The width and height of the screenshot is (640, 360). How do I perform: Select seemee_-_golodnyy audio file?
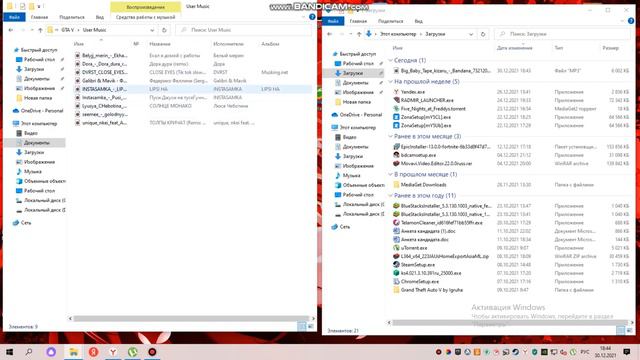104,114
